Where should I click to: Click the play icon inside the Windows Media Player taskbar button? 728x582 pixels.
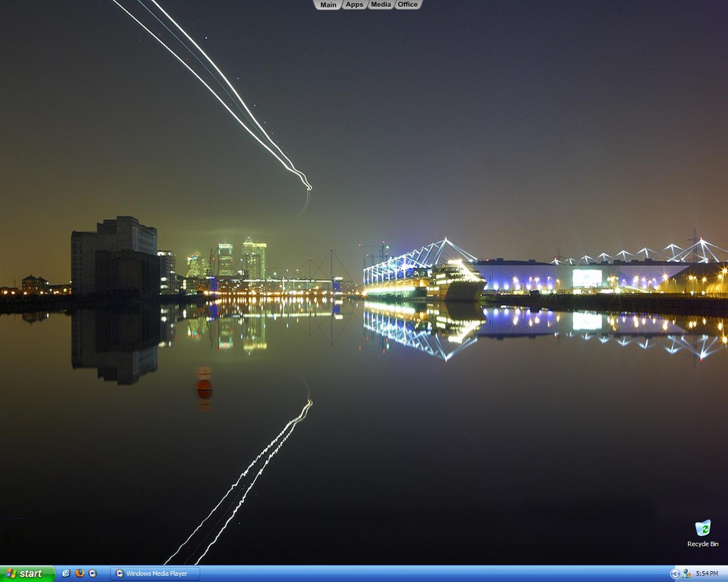pyautogui.click(x=119, y=573)
